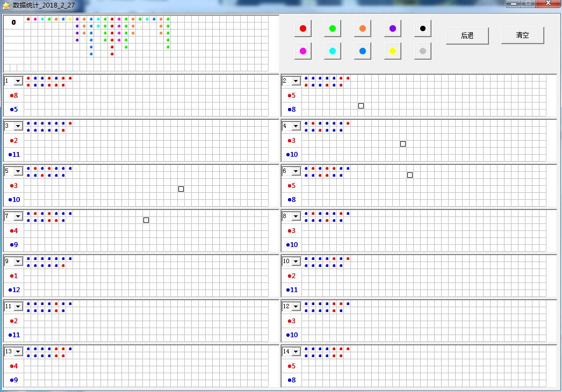Expand the panel 2 number dropdown
This screenshot has height=392, width=562.
click(x=296, y=81)
